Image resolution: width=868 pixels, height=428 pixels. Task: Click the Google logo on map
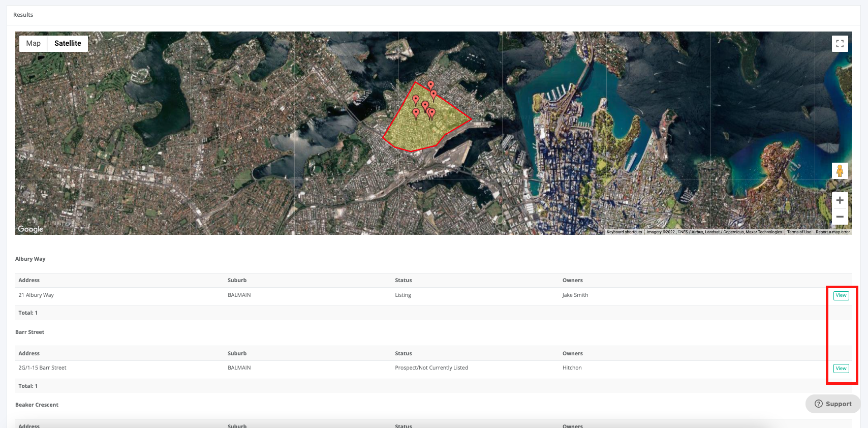coord(30,229)
